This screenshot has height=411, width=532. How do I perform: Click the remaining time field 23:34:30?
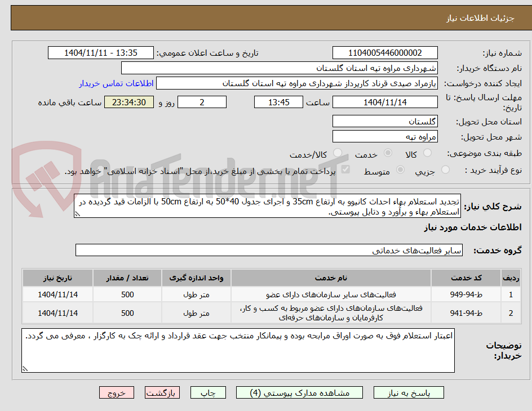(129, 102)
